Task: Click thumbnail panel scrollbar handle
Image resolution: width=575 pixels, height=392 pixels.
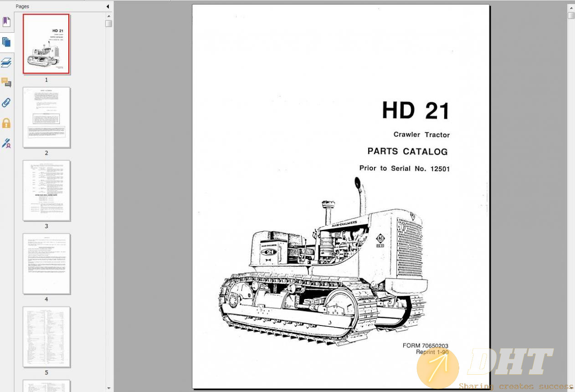Action: [x=108, y=23]
